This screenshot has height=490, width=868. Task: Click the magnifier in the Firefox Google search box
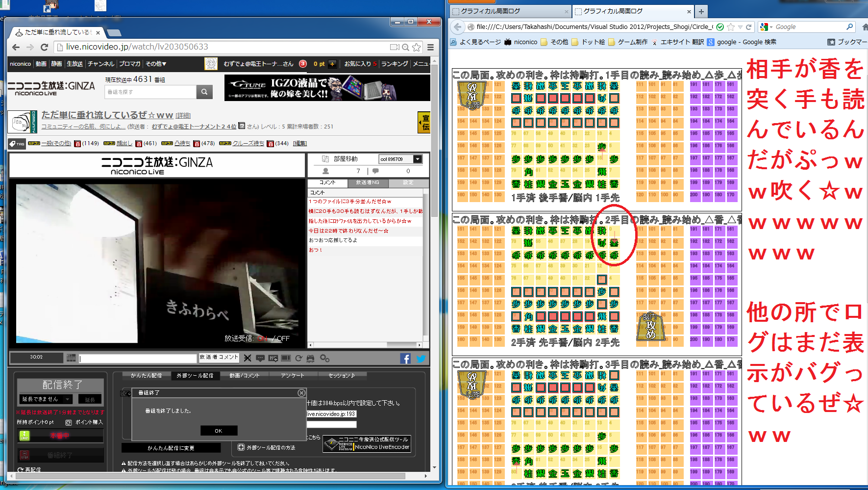(850, 27)
